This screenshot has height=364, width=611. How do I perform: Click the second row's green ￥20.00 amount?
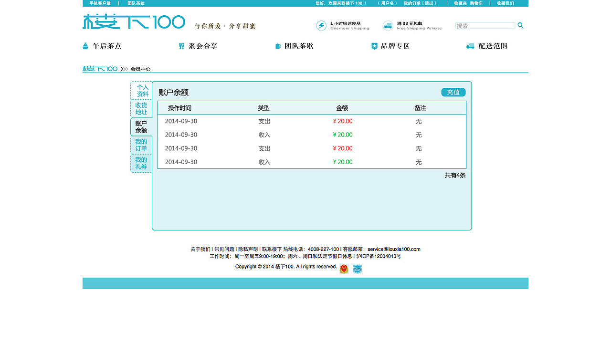pos(343,135)
